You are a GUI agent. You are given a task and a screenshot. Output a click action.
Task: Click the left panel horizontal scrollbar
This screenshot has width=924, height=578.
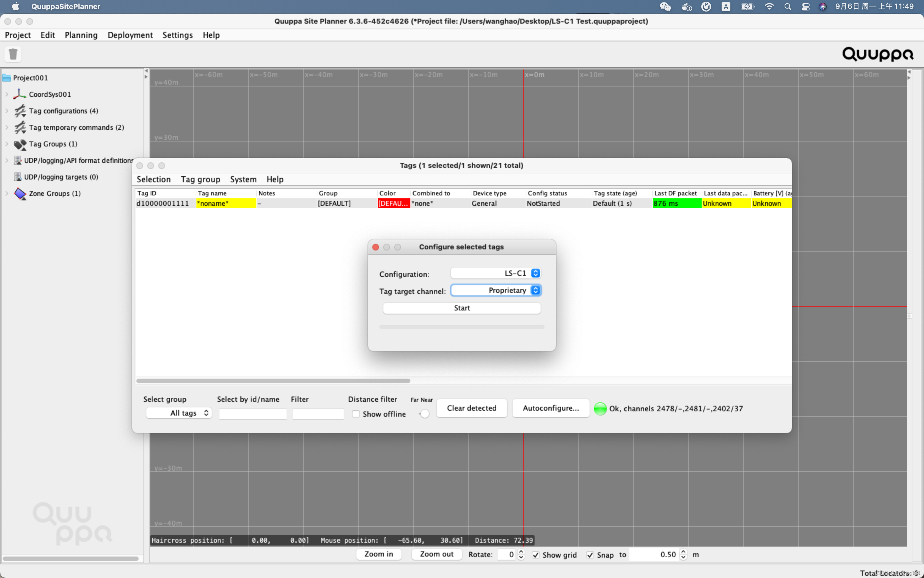71,558
